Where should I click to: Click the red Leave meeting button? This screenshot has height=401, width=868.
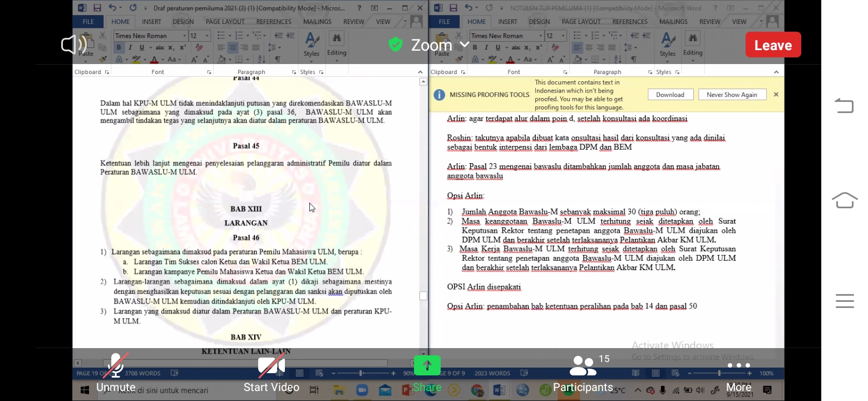pos(773,45)
